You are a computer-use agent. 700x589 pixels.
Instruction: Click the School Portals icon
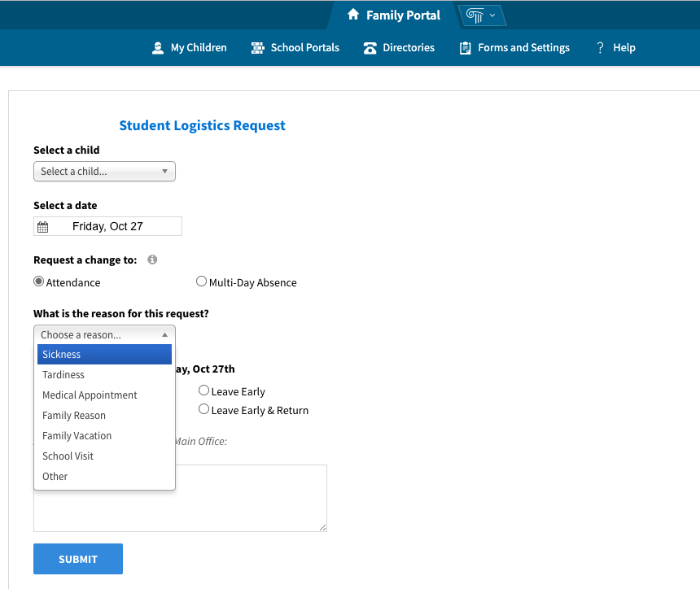(257, 48)
